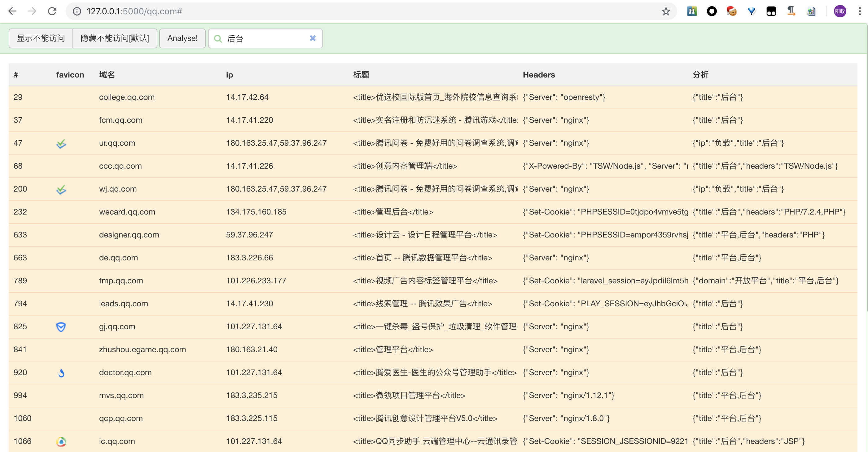Viewport: 868px width, 452px height.
Task: Click the favicon of wj.qq.com row
Action: tap(61, 189)
